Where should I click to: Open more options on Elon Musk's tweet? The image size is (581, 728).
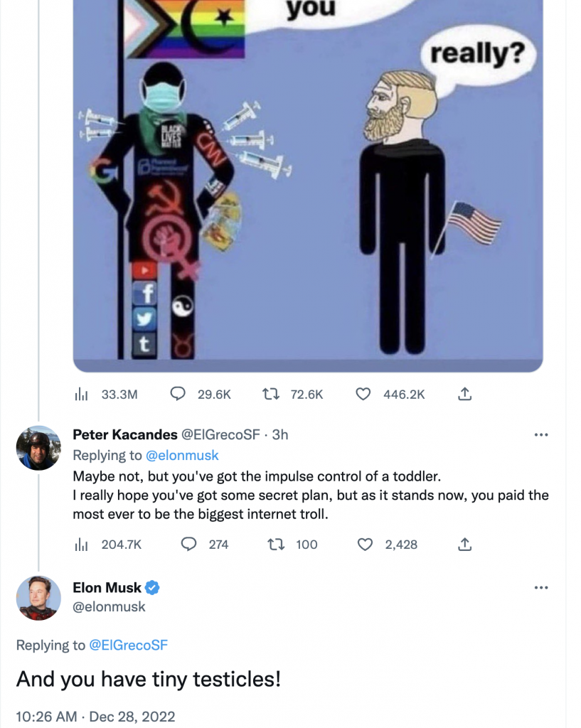tap(541, 587)
